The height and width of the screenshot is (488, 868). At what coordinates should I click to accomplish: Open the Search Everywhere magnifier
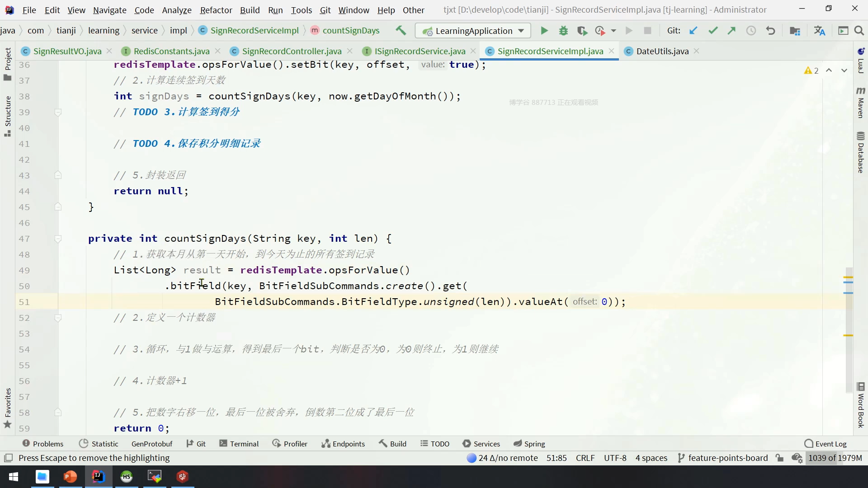pos(859,31)
